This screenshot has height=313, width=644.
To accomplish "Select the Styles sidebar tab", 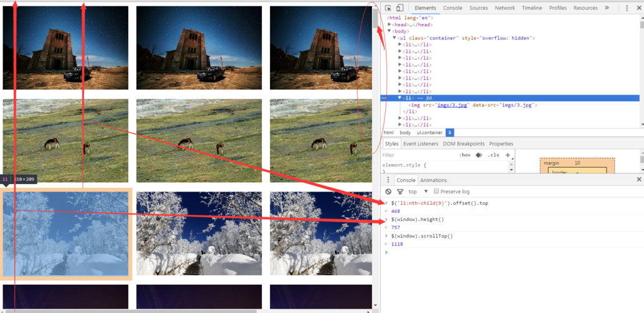I will coord(392,143).
